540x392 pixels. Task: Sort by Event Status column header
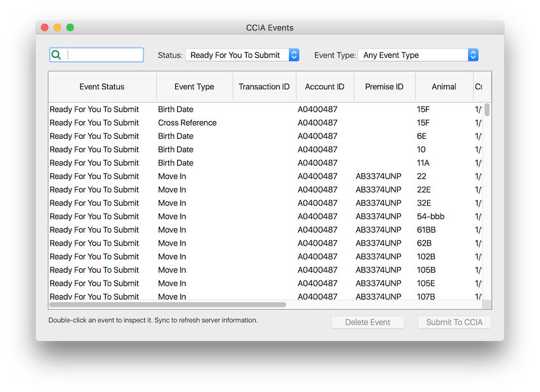coord(102,87)
